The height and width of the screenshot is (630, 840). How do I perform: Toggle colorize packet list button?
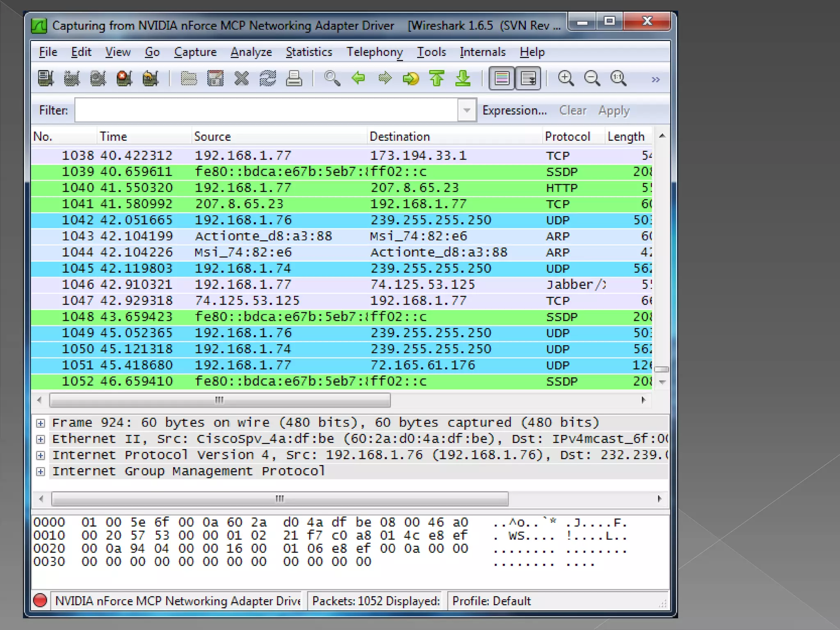coord(502,78)
